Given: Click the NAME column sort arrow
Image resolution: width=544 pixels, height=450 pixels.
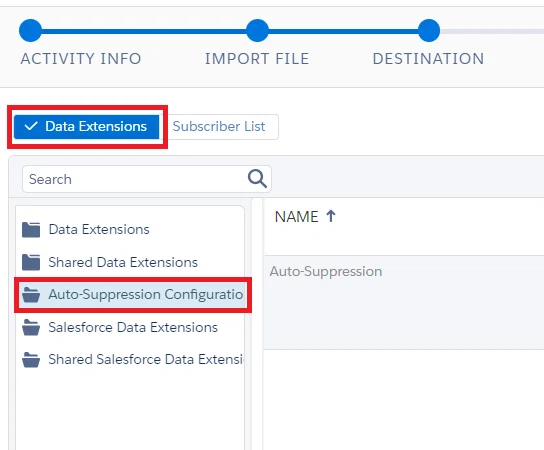Looking at the screenshot, I should point(331,216).
